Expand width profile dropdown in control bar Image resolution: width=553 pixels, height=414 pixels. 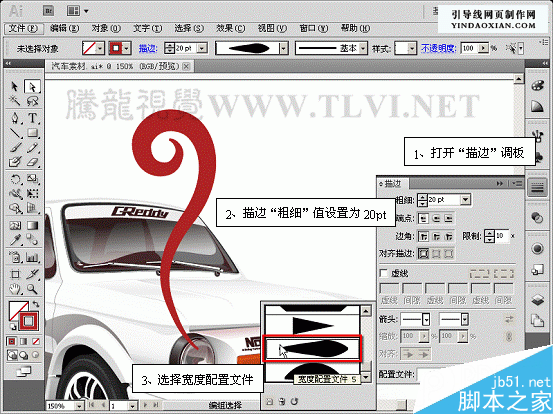pos(284,48)
